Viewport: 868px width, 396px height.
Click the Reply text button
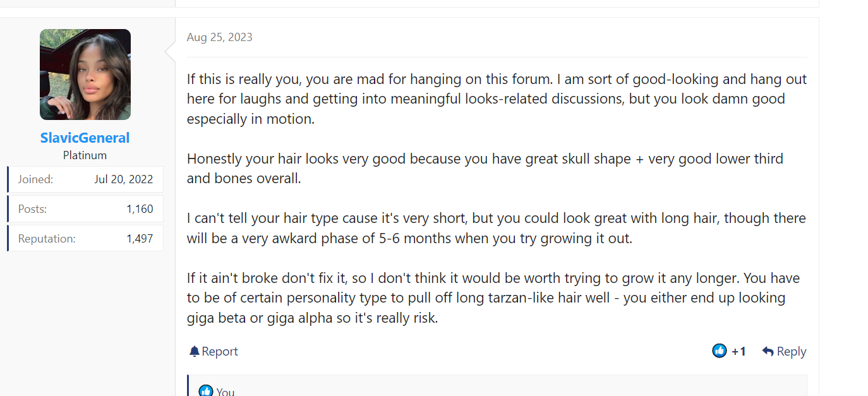(x=792, y=351)
